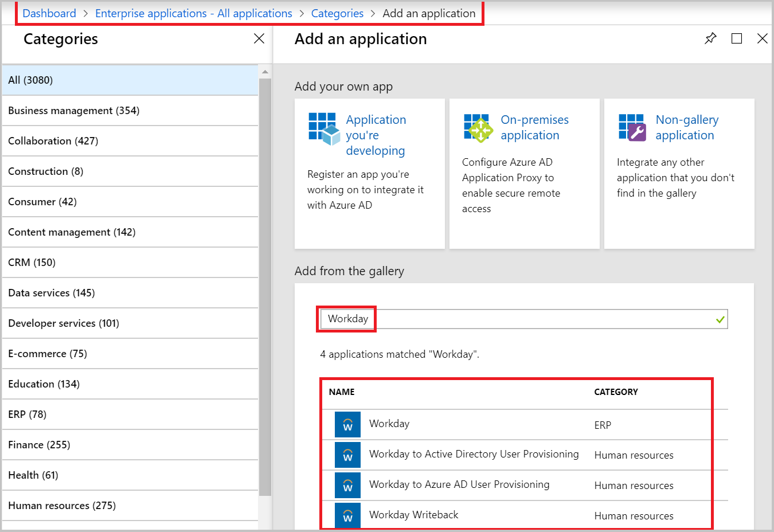Image resolution: width=774 pixels, height=532 pixels.
Task: Click the On-premises application proxy icon
Action: tap(479, 128)
